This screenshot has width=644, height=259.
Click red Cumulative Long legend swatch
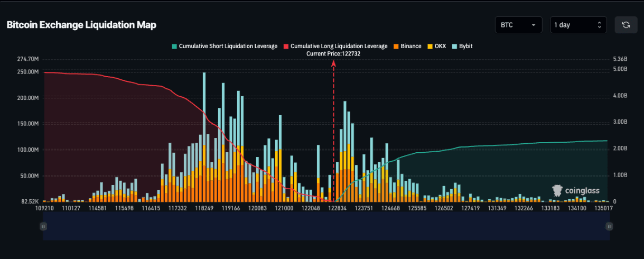point(286,47)
